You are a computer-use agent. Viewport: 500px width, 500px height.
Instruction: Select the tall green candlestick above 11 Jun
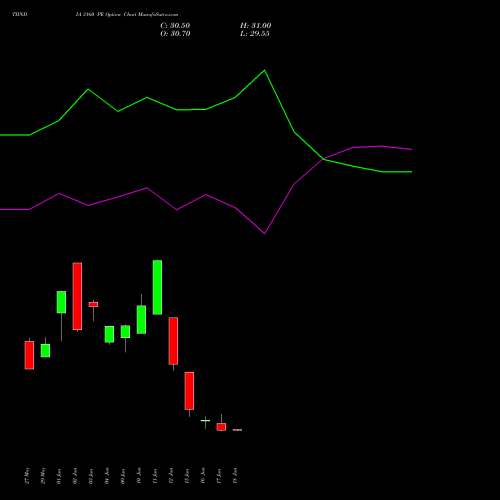tap(157, 287)
